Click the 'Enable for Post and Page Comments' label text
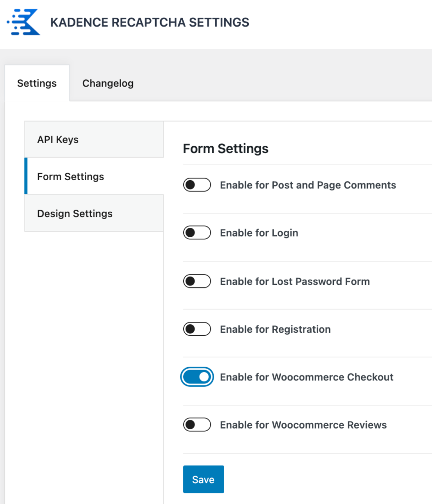432x504 pixels. click(308, 185)
